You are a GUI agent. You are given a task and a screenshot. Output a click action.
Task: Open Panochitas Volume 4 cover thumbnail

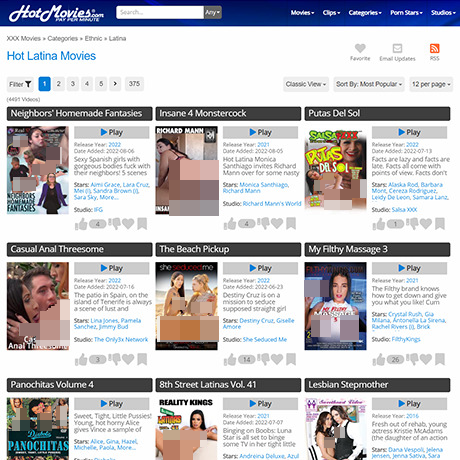coord(38,429)
